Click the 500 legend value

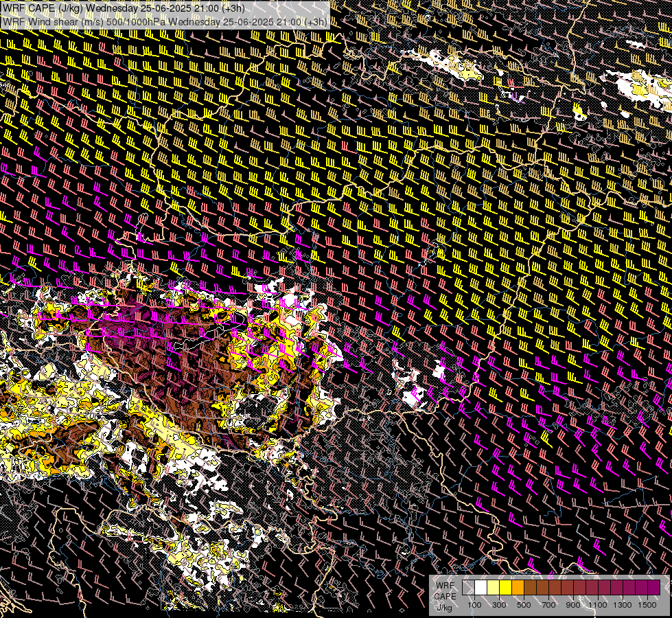[524, 605]
